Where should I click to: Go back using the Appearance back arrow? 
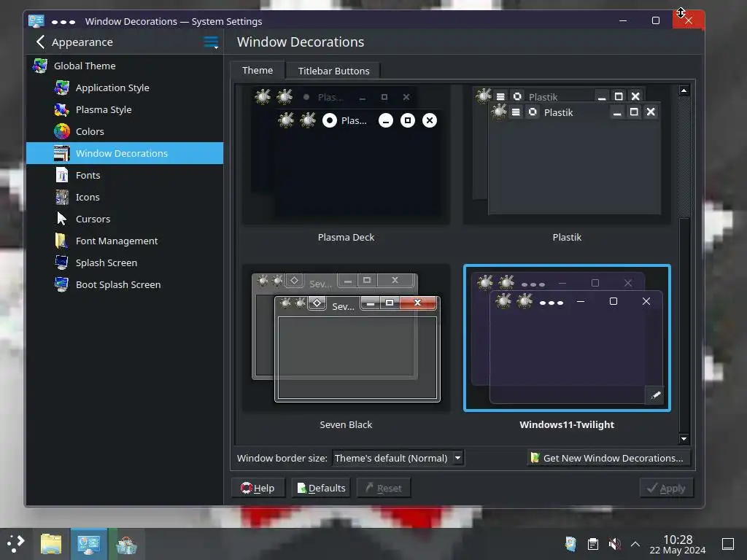41,42
